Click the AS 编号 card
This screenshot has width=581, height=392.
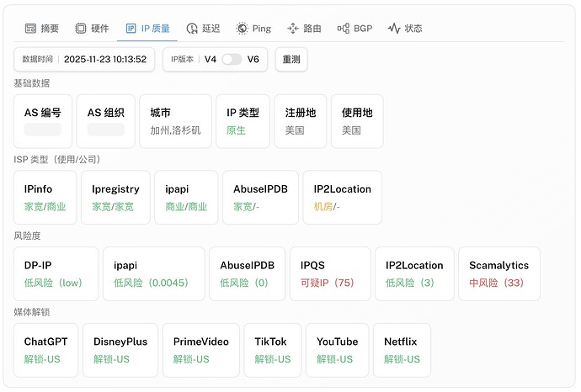click(43, 121)
